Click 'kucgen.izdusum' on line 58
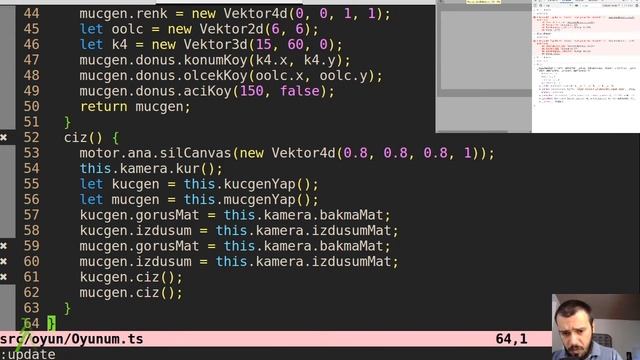This screenshot has height=360, width=640. point(135,231)
